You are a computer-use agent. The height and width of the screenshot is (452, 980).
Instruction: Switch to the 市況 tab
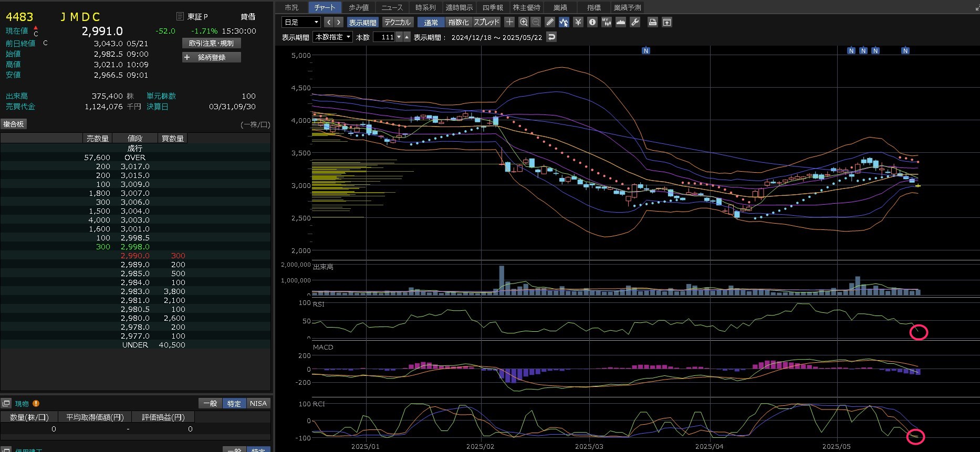(x=291, y=7)
